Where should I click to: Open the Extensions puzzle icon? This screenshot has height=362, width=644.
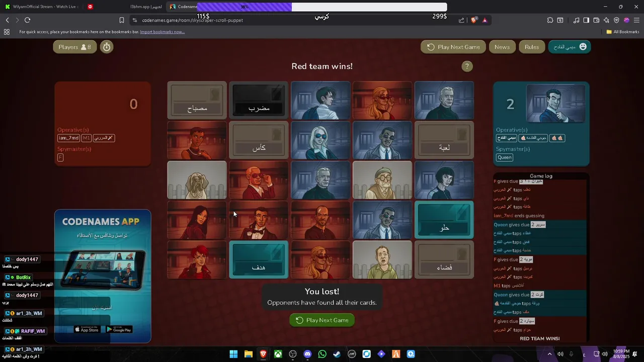(x=550, y=20)
